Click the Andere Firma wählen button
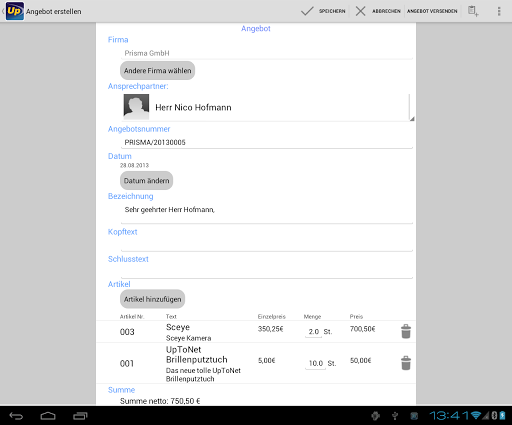 157,70
